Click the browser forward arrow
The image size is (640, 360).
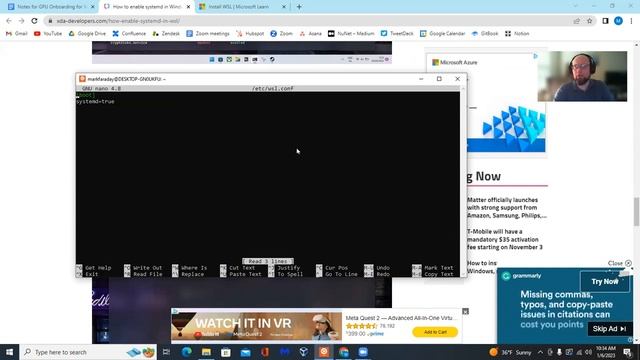21,21
